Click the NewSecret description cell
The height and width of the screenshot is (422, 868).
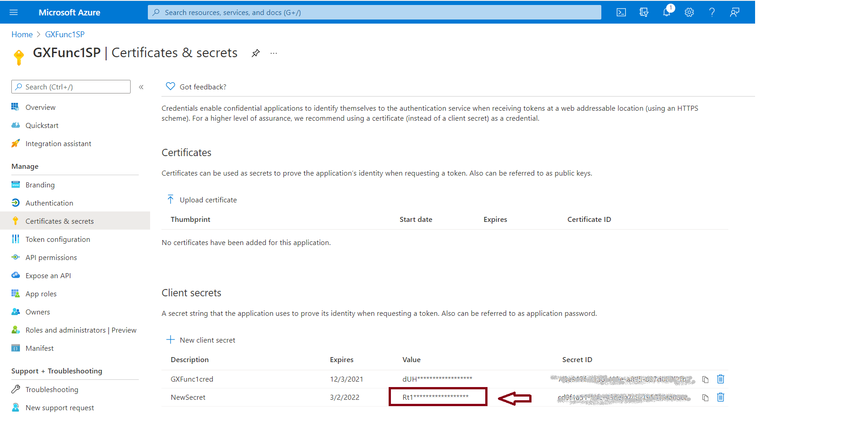coord(188,397)
